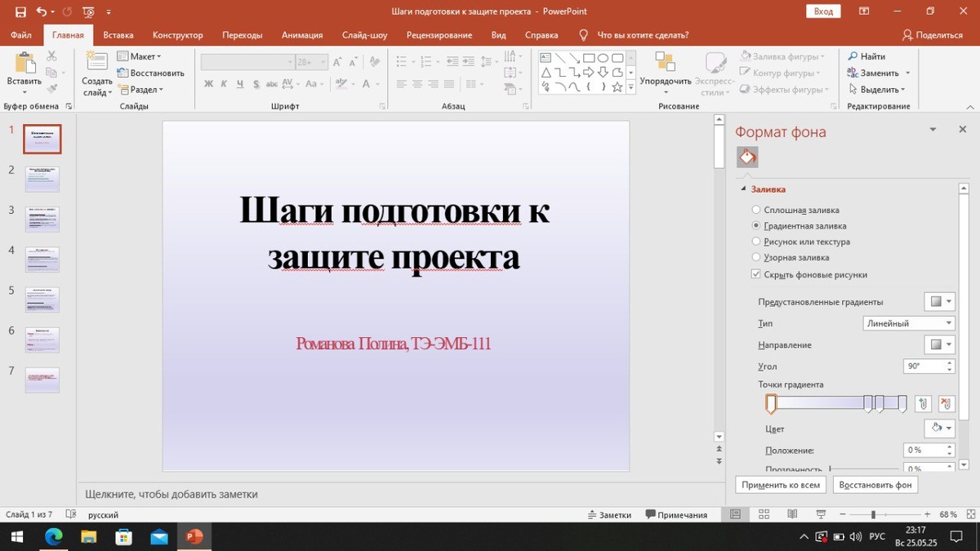Viewport: 980px width, 551px height.
Task: Switch to the Слайд-шоу tab
Action: [x=365, y=35]
